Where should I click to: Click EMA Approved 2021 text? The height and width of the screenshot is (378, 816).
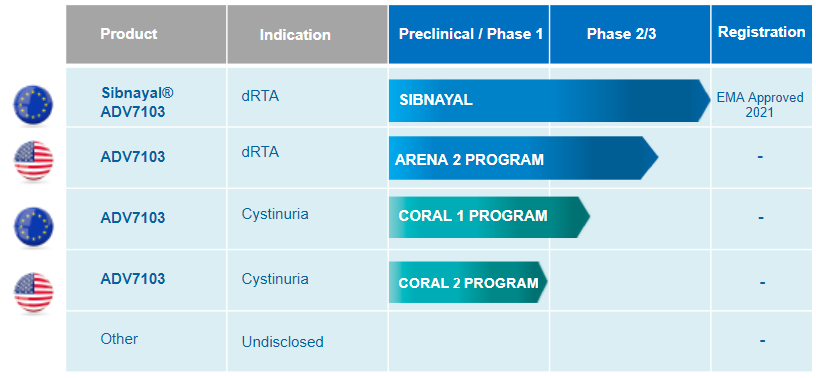(760, 105)
